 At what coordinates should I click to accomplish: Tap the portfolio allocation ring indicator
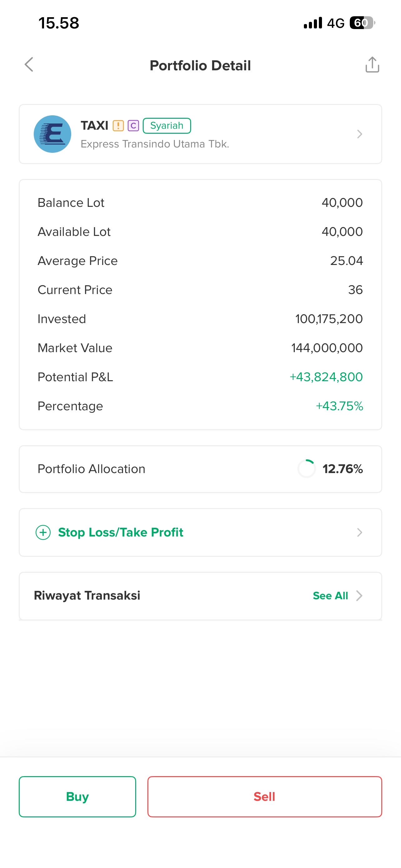[306, 469]
